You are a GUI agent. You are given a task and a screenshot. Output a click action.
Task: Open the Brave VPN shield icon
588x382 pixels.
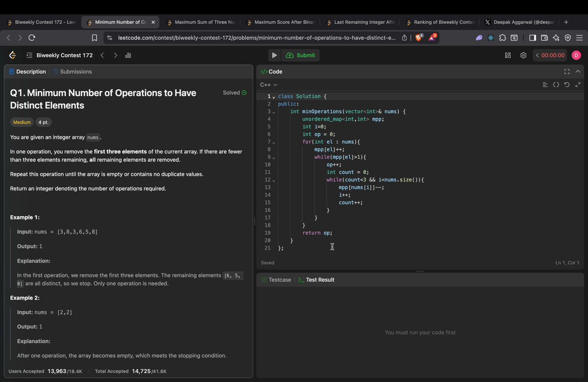coord(568,37)
